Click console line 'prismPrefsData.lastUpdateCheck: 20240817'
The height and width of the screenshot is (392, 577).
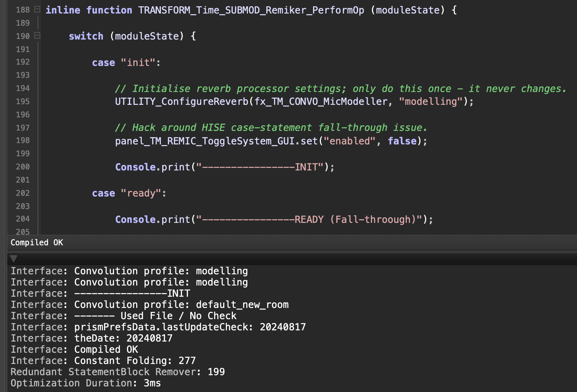coord(158,327)
